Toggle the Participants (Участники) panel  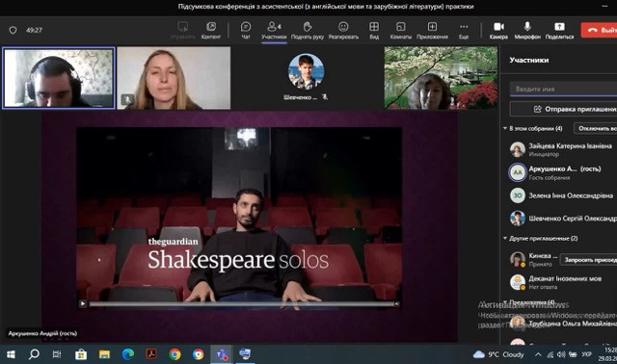274,30
